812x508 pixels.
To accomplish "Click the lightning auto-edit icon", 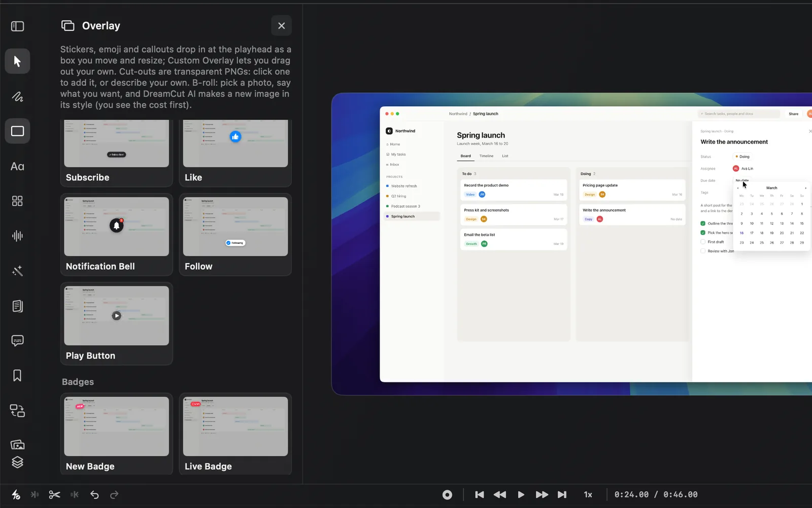I will (x=16, y=494).
